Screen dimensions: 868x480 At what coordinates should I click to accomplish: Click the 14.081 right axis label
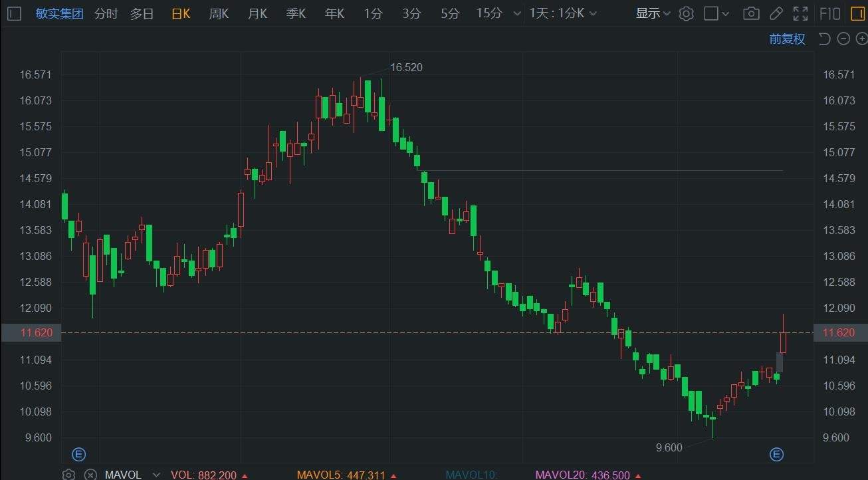coord(839,204)
